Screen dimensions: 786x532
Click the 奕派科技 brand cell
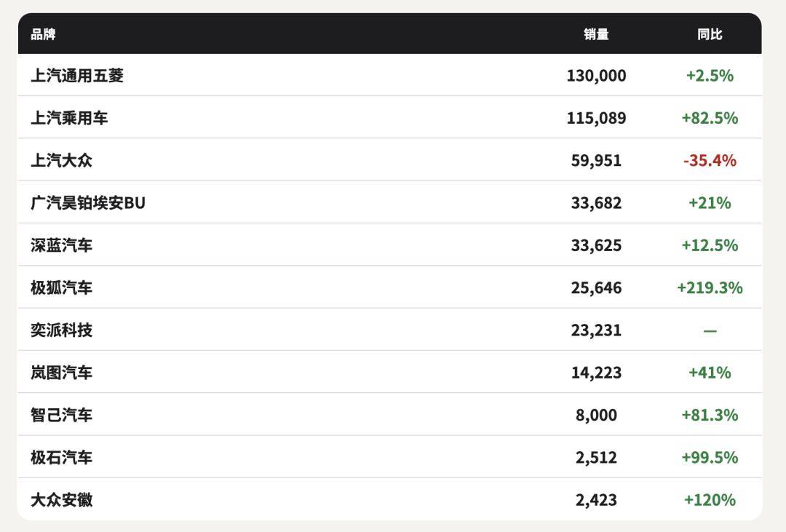coord(62,330)
